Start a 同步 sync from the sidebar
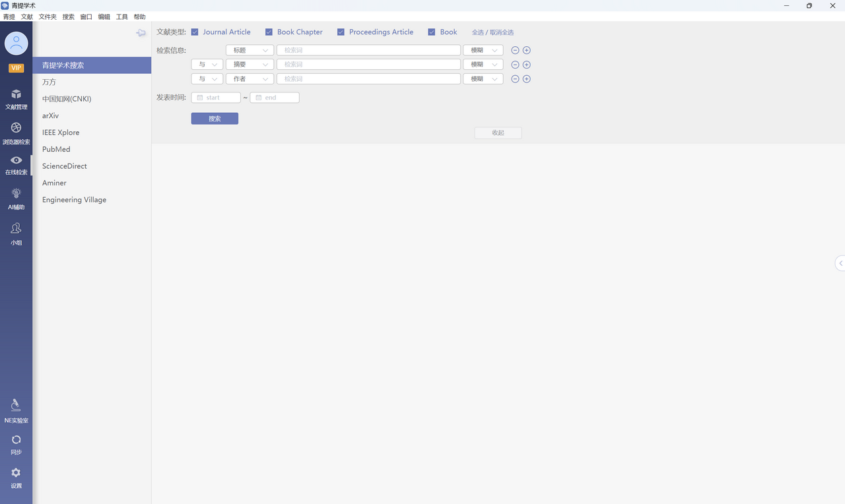845x504 pixels. (16, 443)
